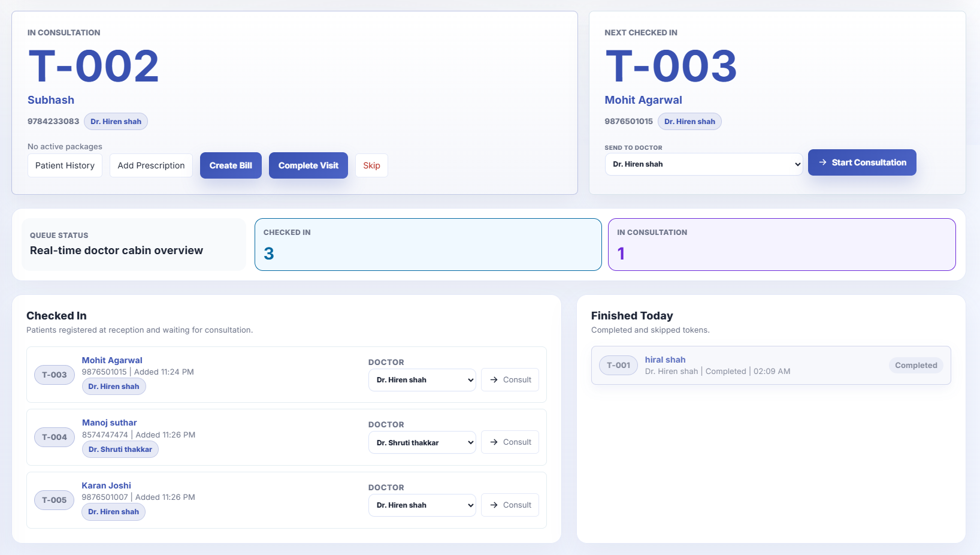Click the Completed status badge for T-001
This screenshot has height=555, width=980.
916,365
